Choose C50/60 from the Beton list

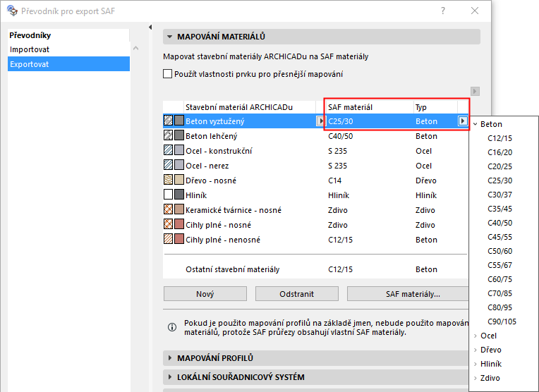pos(499,251)
